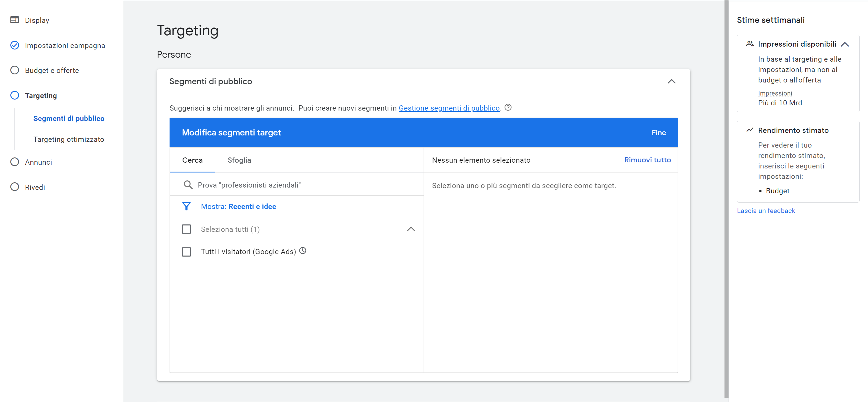Switch to the Cerca tab

[x=192, y=160]
